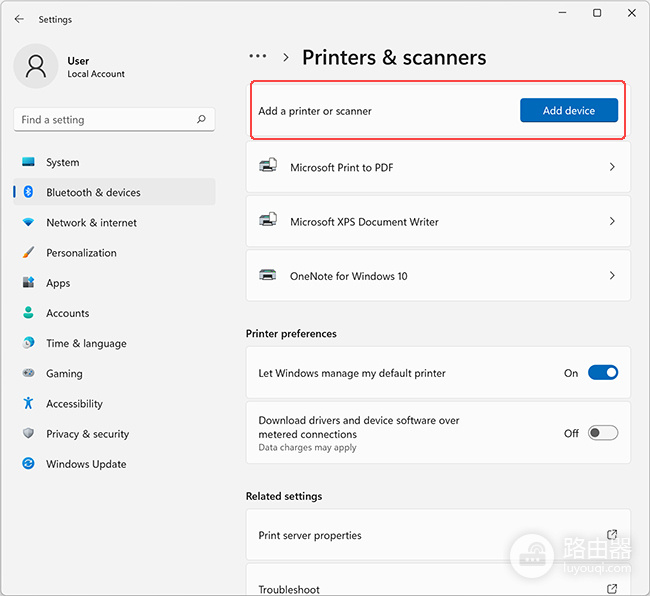Click the Add a printer or scanner label
The image size is (650, 596).
pyautogui.click(x=315, y=111)
